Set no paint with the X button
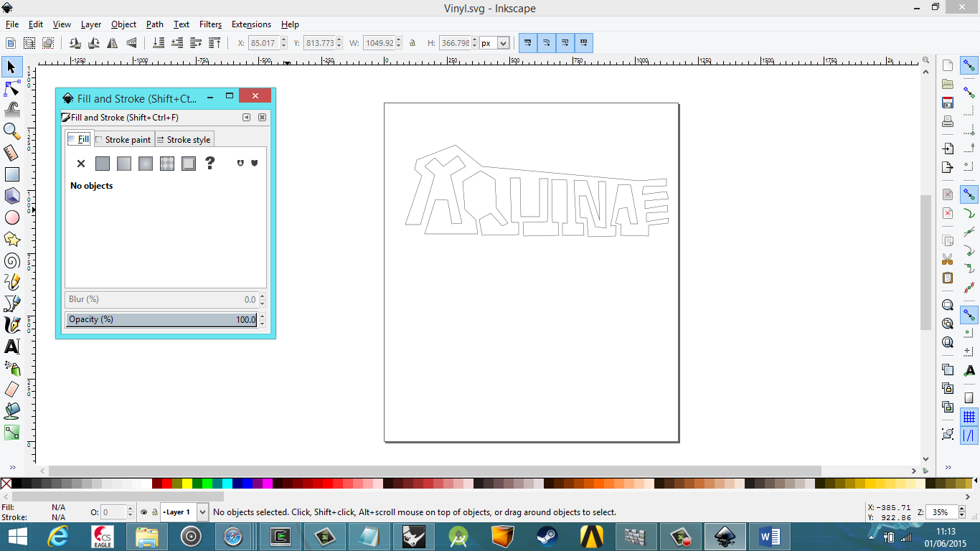 click(81, 164)
